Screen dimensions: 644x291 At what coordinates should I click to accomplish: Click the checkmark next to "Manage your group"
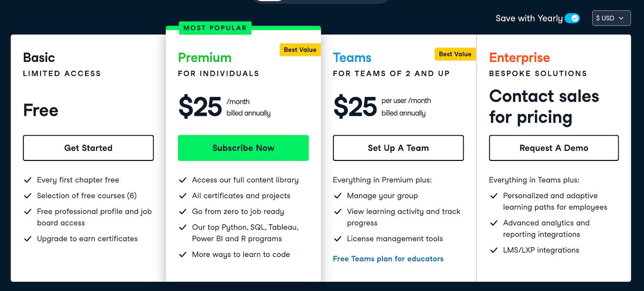point(338,195)
